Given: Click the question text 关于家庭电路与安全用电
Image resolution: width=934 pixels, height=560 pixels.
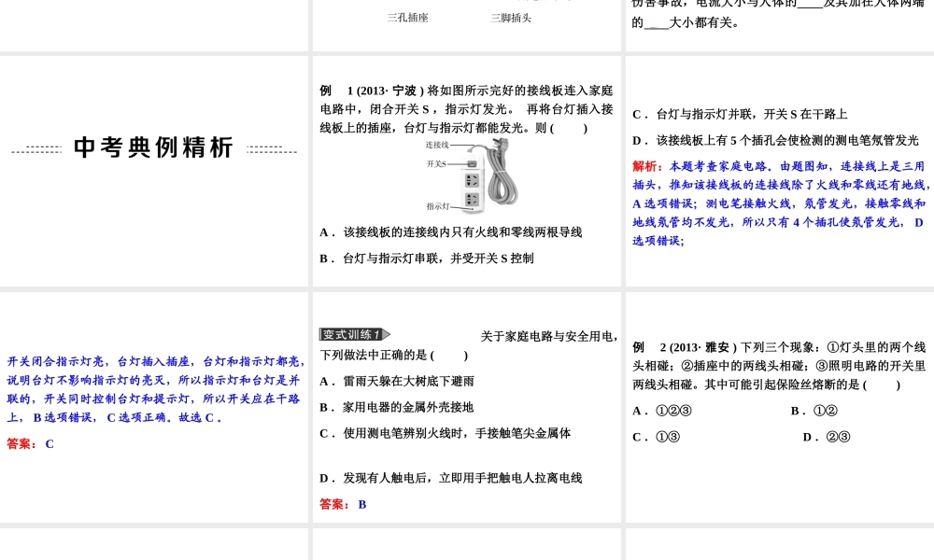Looking at the screenshot, I should click(x=549, y=336).
